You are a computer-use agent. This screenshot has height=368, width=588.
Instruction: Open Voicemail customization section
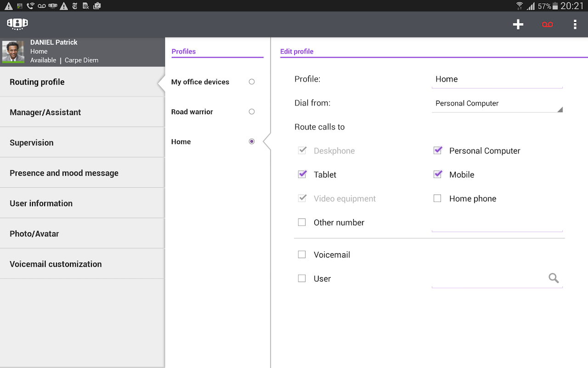click(82, 264)
